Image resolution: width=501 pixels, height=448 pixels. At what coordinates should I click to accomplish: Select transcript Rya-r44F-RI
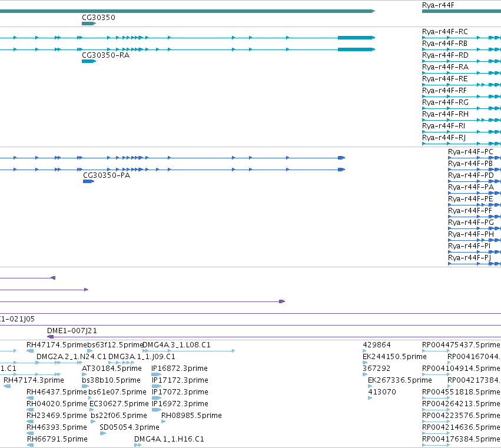443,126
